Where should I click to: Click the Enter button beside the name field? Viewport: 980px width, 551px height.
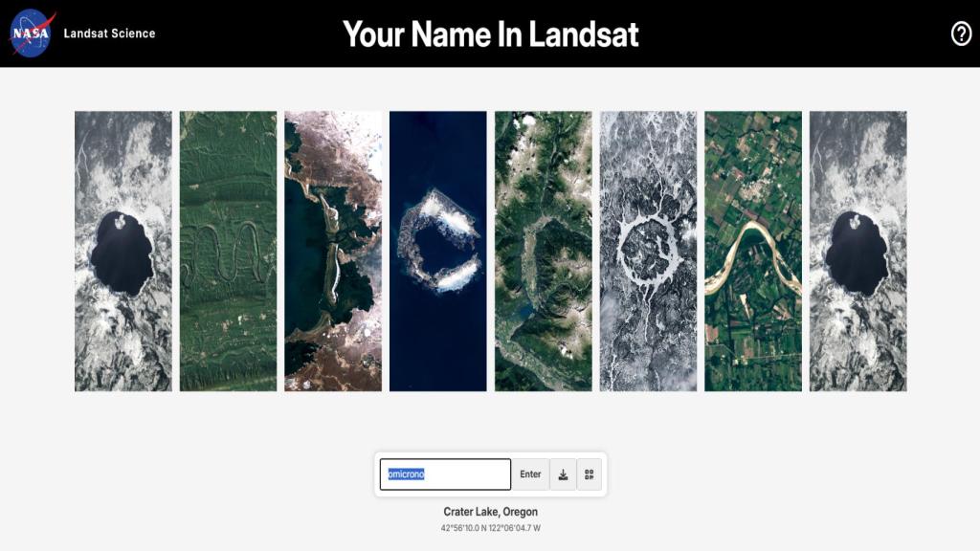coord(530,474)
